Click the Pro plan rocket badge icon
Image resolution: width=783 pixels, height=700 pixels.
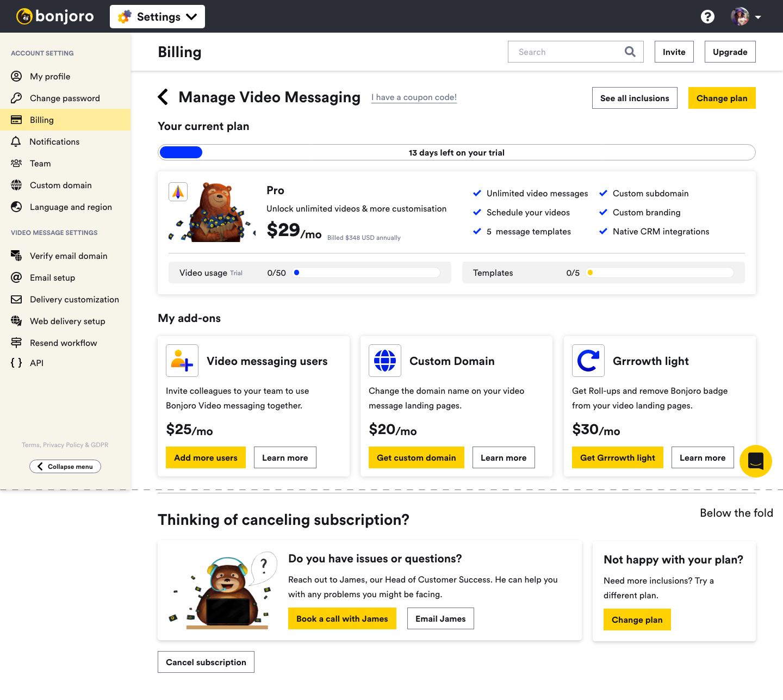178,191
